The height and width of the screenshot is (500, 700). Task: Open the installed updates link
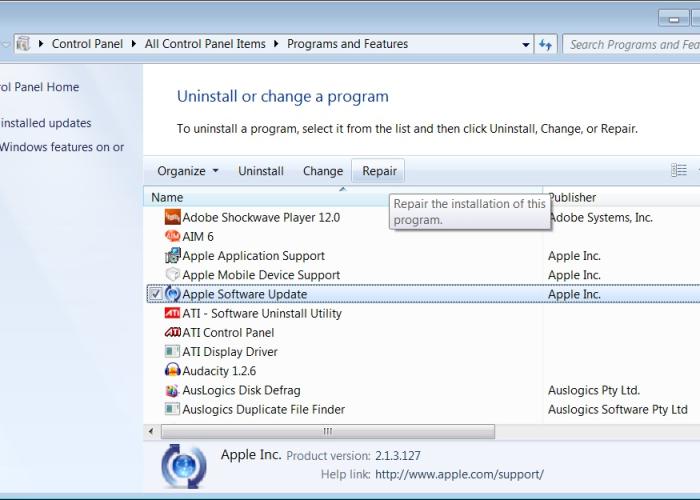[46, 123]
